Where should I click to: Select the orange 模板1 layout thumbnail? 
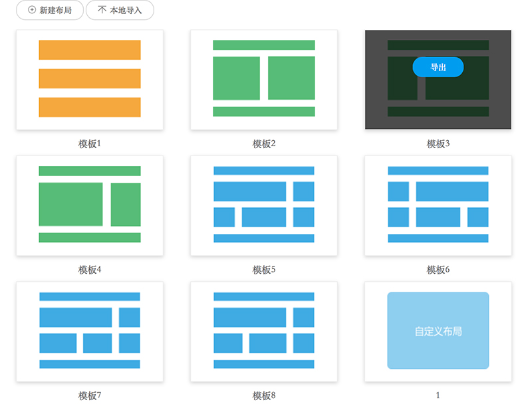90,80
